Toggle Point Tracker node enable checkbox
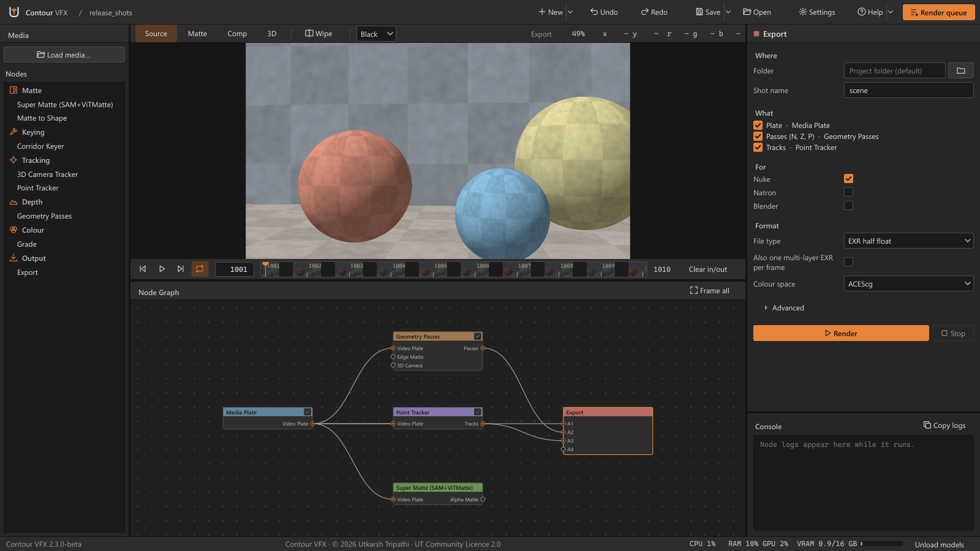This screenshot has height=551, width=980. point(478,412)
